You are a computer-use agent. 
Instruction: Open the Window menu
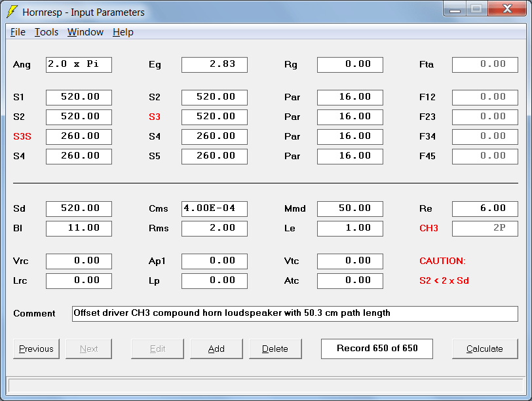(x=85, y=32)
